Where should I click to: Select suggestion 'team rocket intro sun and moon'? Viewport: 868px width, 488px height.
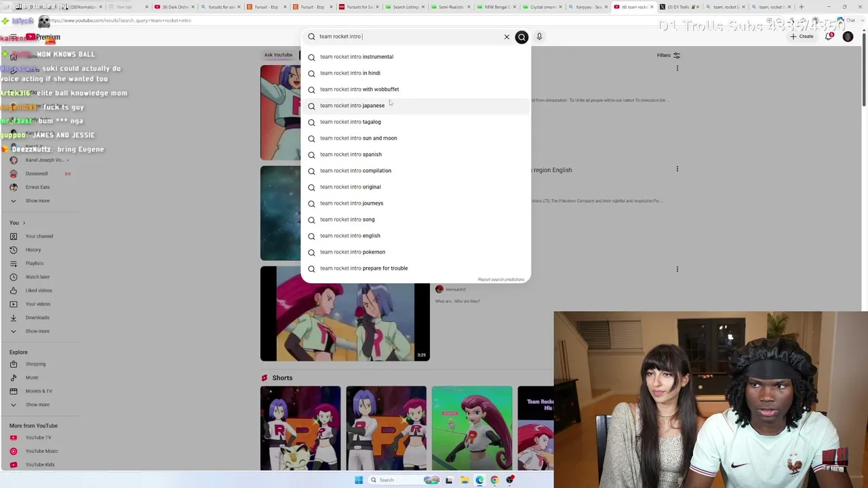click(416, 138)
